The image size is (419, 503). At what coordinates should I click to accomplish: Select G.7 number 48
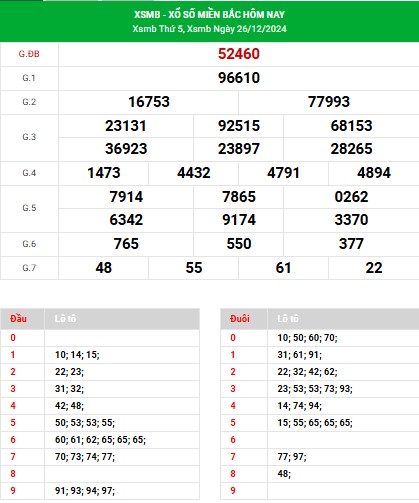[x=103, y=268]
